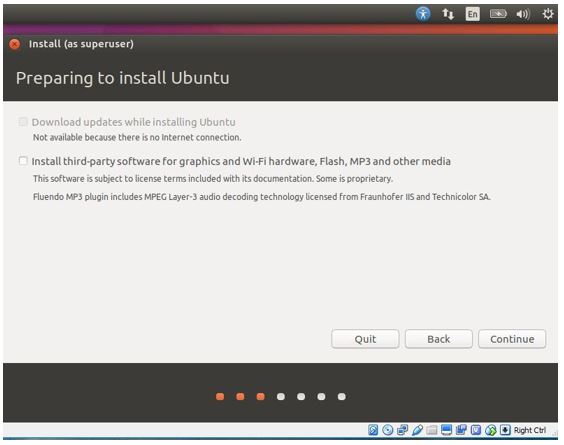Viewport: 564px width, 445px height.
Task: Click VirtualBox shared folders status icon
Action: click(432, 430)
